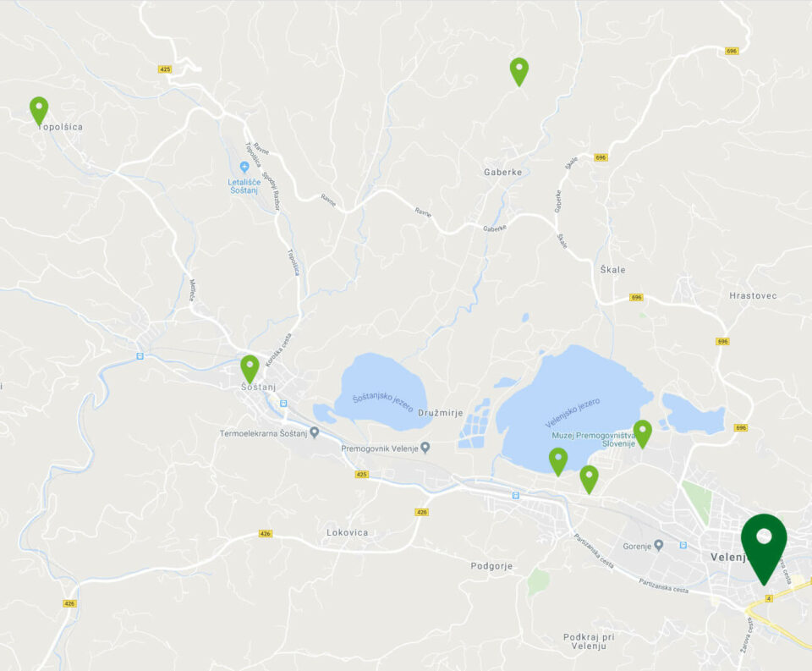812x671 pixels.
Task: Click the Premogovnik Velenje place marker
Action: coord(425,447)
